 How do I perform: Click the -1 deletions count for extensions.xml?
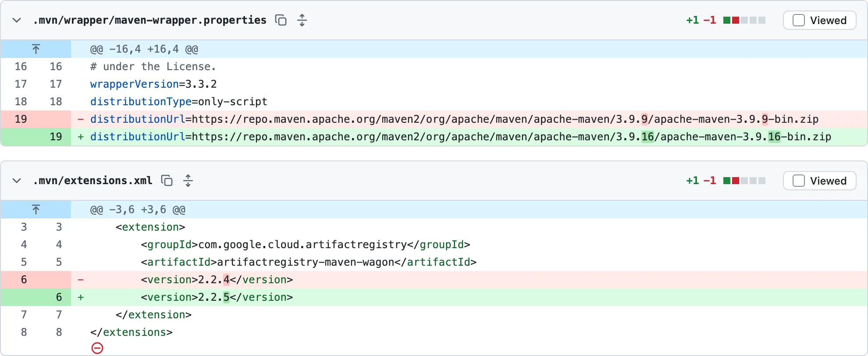(710, 181)
